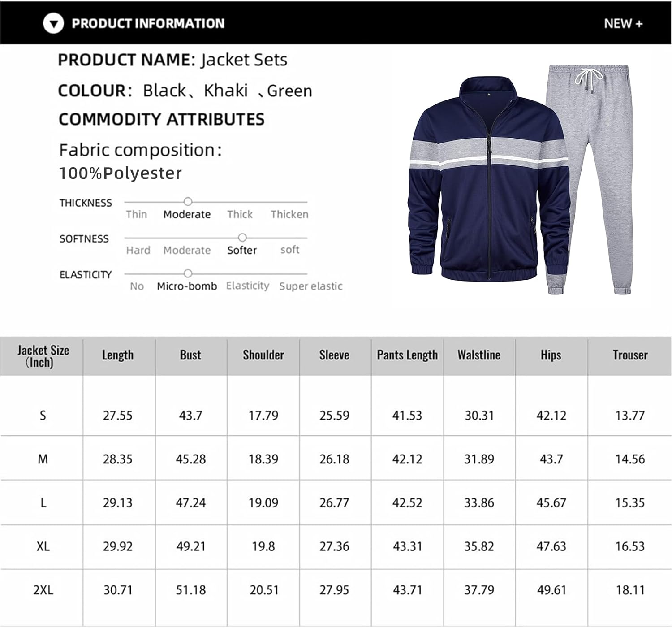The image size is (672, 628).
Task: Click the Bust column header
Action: pos(190,355)
